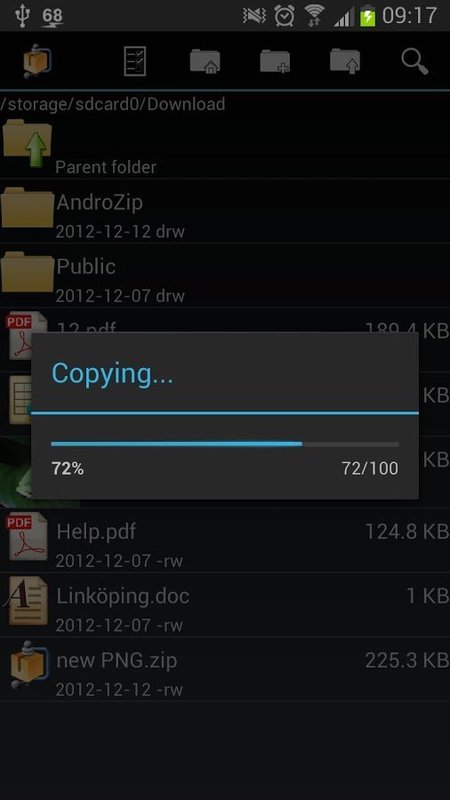450x800 pixels.
Task: Tap the /storage/sdcard0/Download path bar
Action: (x=113, y=104)
